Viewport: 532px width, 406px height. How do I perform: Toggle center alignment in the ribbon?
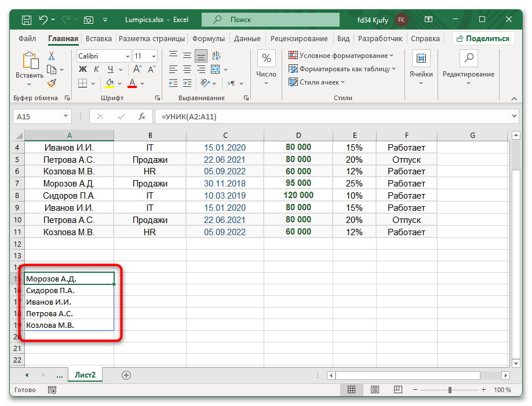click(187, 70)
